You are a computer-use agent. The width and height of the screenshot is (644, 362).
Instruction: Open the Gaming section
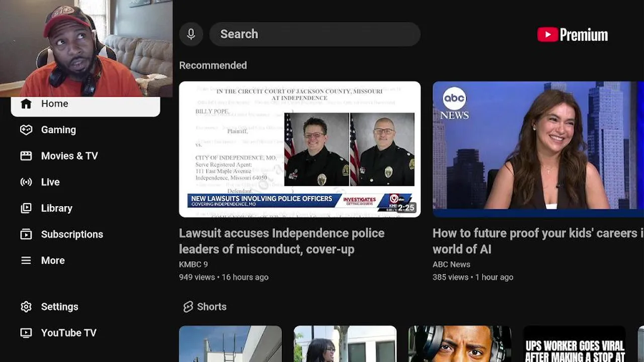tap(58, 130)
